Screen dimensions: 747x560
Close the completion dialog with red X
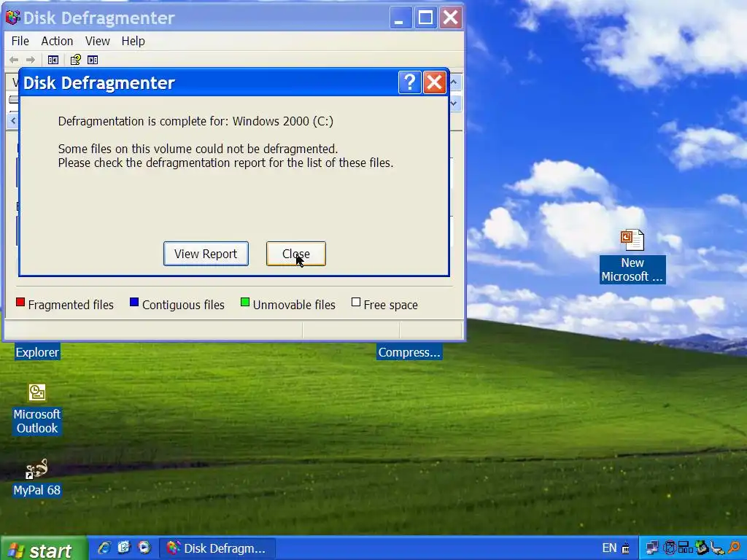click(x=435, y=82)
